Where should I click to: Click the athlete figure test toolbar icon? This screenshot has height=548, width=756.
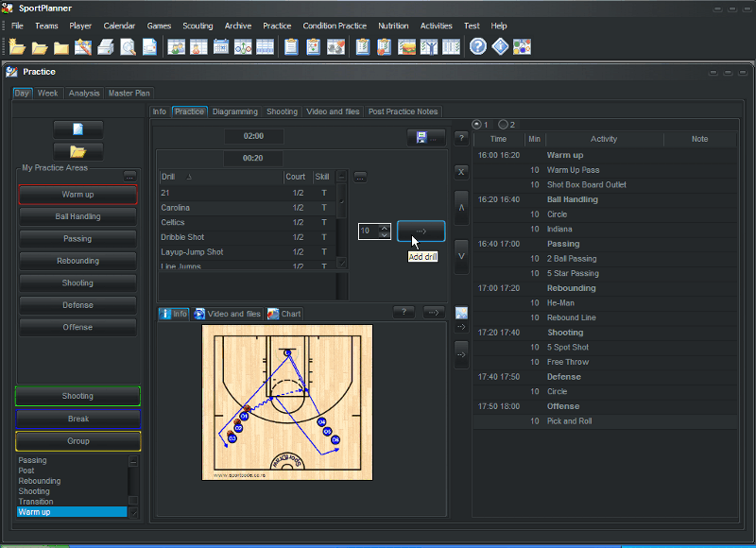click(x=429, y=47)
